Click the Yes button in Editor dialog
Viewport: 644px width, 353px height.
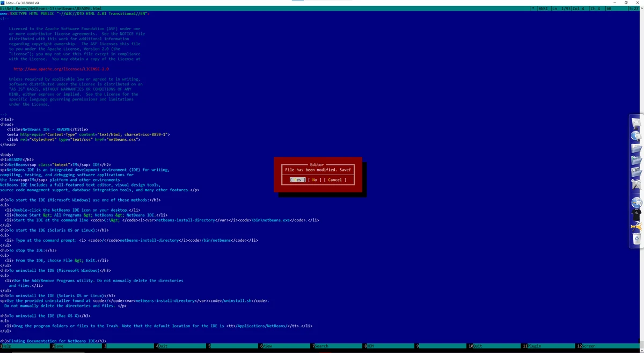coord(298,180)
